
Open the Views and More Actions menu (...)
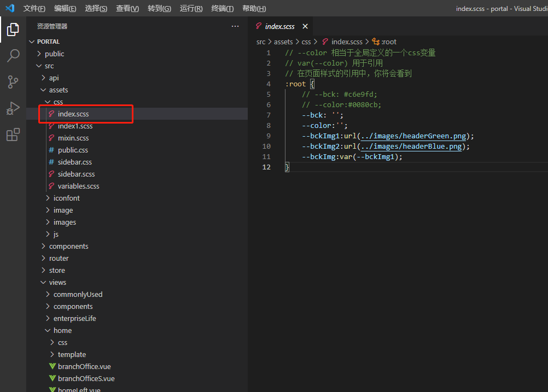pyautogui.click(x=235, y=26)
